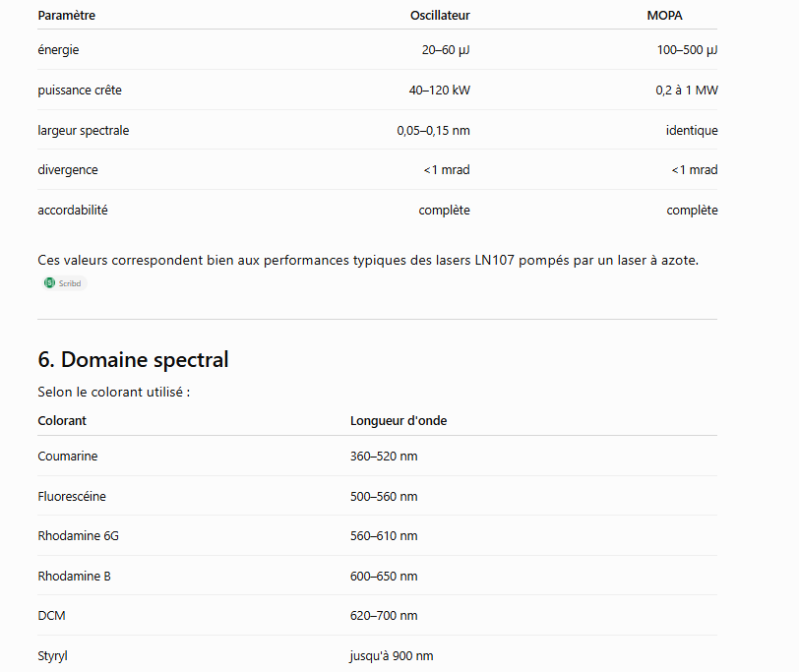The image size is (799, 672).
Task: Select the 560–610 nm wavelength value
Action: (x=384, y=536)
